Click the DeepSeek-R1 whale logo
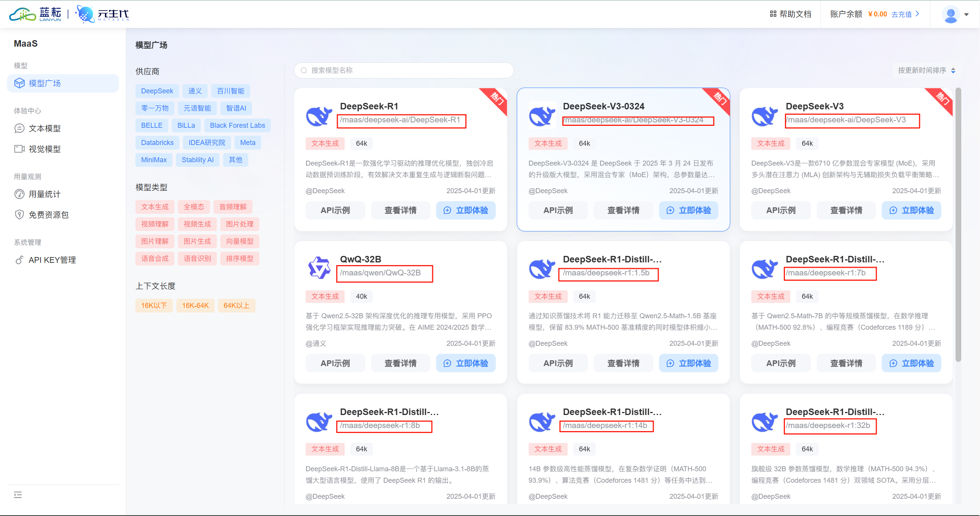 [319, 116]
